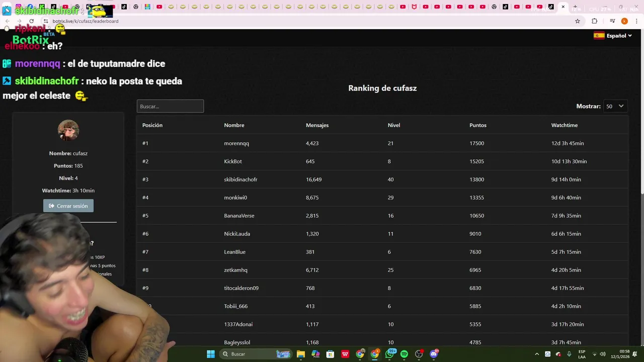
Task: Open the Español language dropdown
Action: [619, 36]
